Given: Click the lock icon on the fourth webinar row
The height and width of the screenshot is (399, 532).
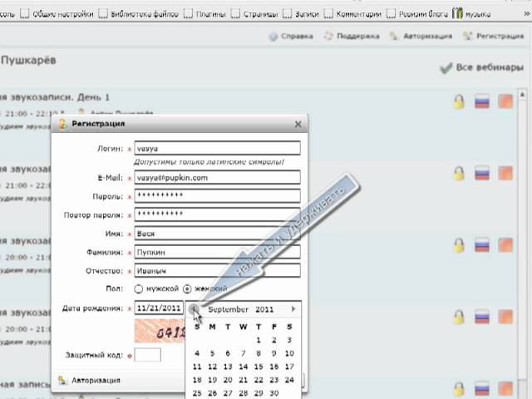Looking at the screenshot, I should tap(459, 318).
